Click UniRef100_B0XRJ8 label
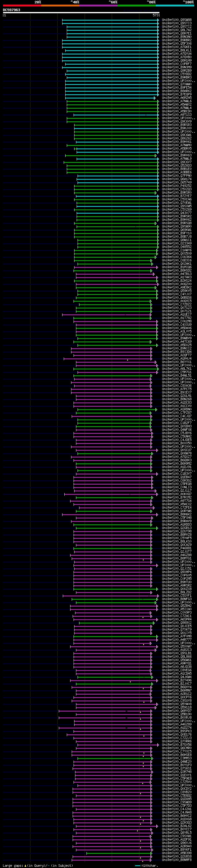This screenshot has height=868, width=197. point(177,717)
